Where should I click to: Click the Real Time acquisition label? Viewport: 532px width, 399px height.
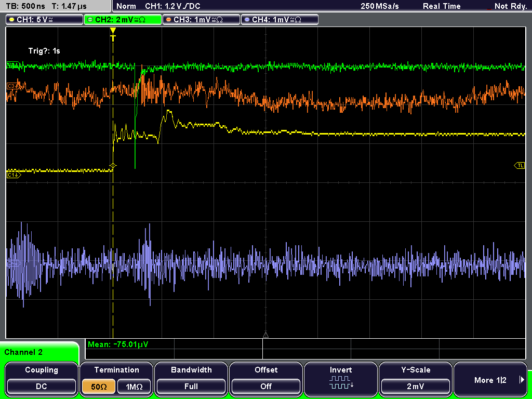tap(442, 6)
